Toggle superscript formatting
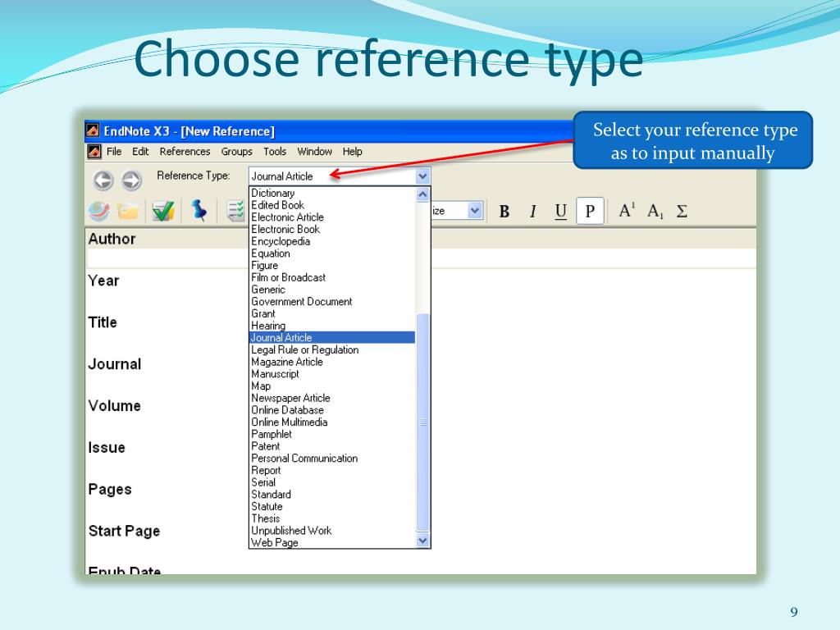This screenshot has width=840, height=630. 627,210
